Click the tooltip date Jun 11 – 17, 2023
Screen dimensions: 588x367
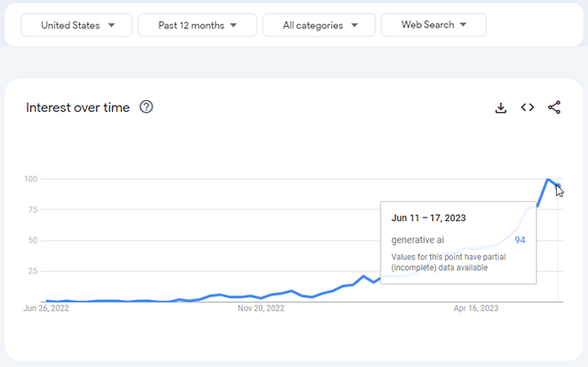[428, 218]
